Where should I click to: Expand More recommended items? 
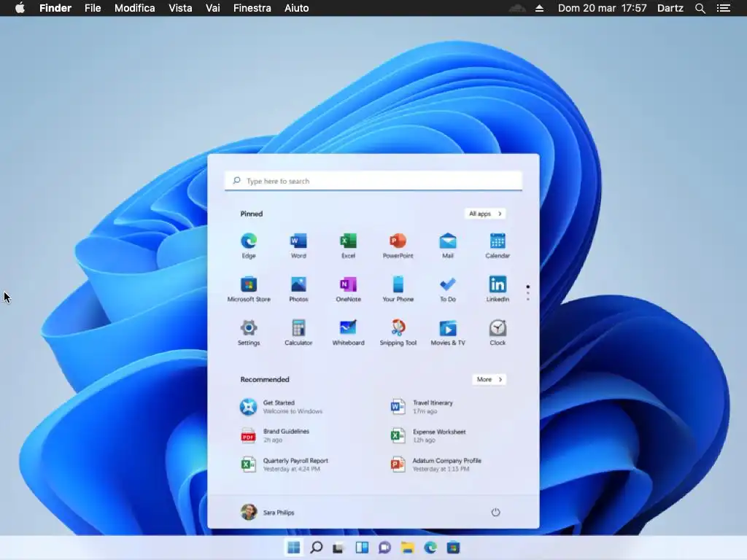tap(489, 379)
